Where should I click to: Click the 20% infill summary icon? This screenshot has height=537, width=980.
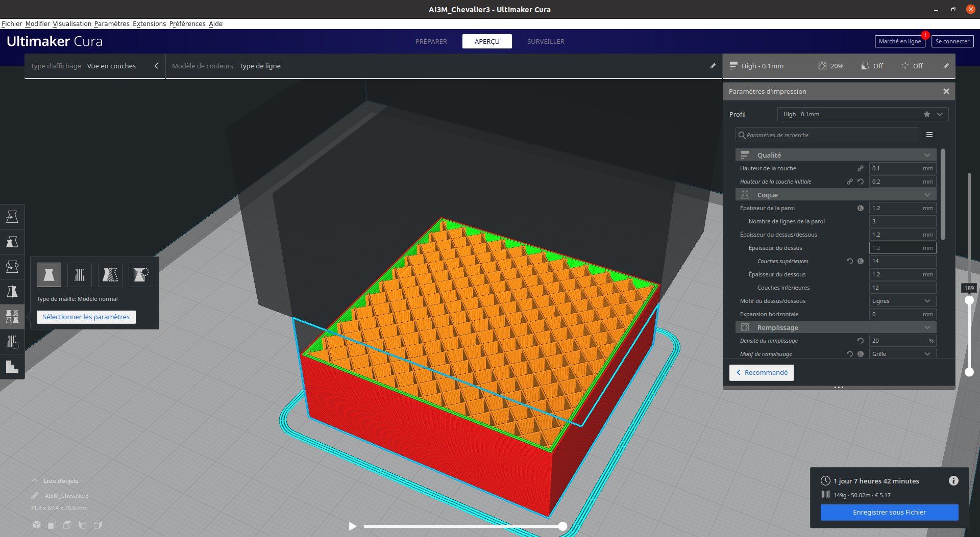[822, 66]
